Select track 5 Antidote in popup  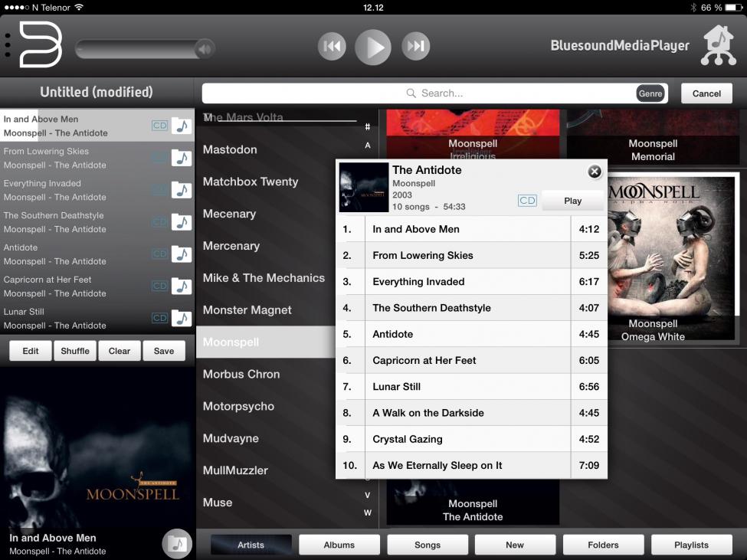(471, 334)
